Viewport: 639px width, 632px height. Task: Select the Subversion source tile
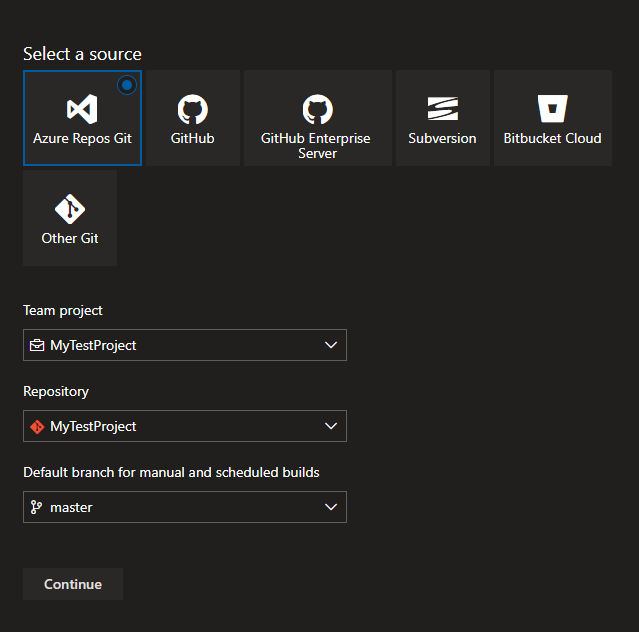click(x=443, y=118)
